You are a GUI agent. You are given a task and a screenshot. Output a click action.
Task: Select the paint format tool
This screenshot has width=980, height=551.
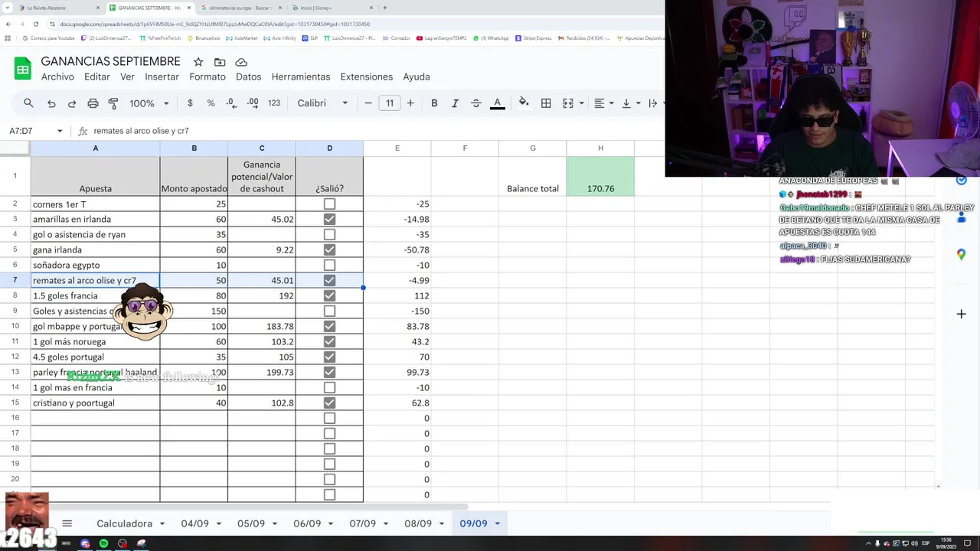coord(113,103)
